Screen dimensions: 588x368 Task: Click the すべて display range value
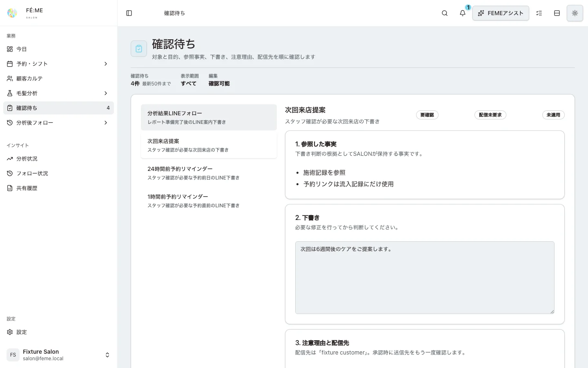coord(189,83)
